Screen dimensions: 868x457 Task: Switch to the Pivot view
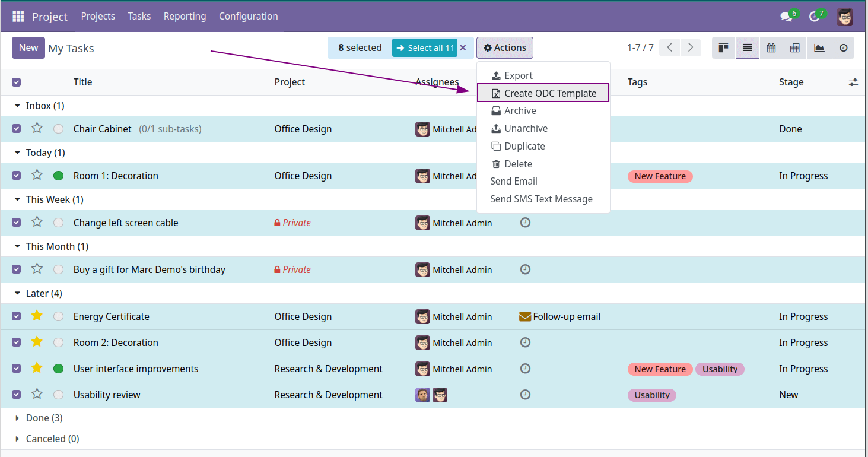click(794, 47)
